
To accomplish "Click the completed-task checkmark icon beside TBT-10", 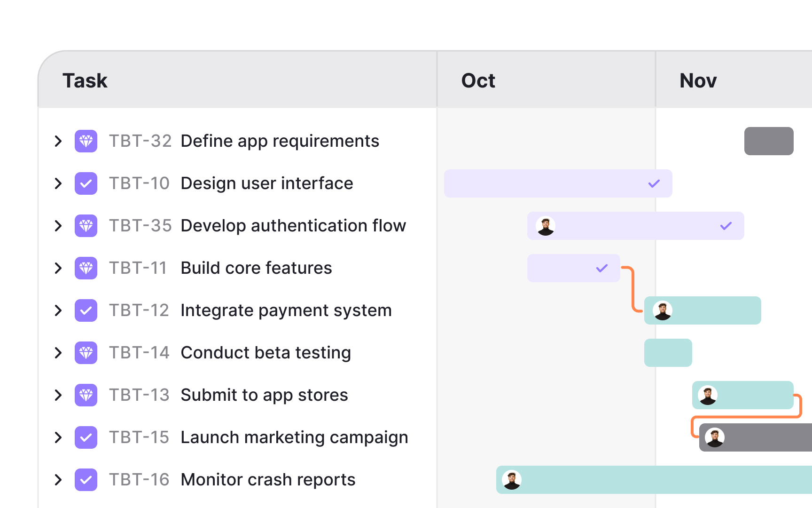I will click(86, 183).
